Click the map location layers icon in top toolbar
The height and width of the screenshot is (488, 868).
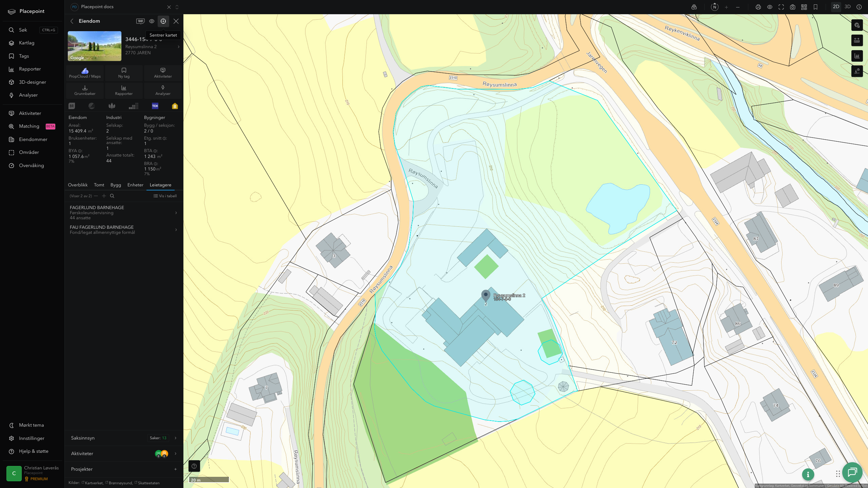[x=694, y=7]
